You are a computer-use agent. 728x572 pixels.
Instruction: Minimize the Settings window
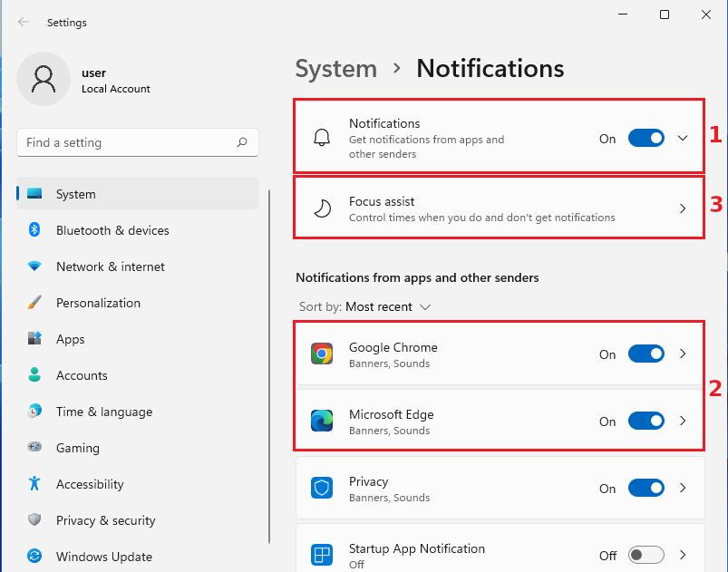(623, 15)
